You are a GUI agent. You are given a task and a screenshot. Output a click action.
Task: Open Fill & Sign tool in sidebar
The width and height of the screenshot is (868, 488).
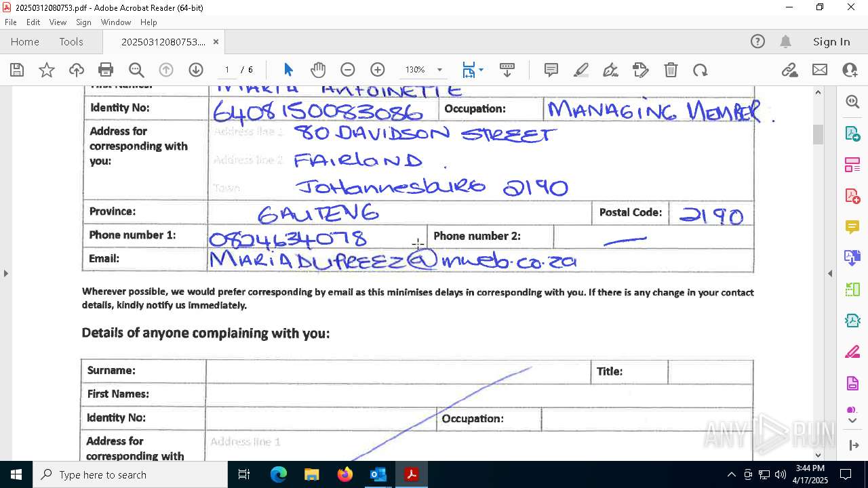point(852,352)
